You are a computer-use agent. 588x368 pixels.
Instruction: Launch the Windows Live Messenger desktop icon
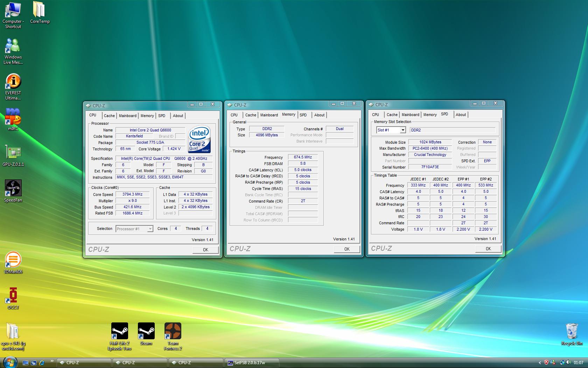[13, 51]
